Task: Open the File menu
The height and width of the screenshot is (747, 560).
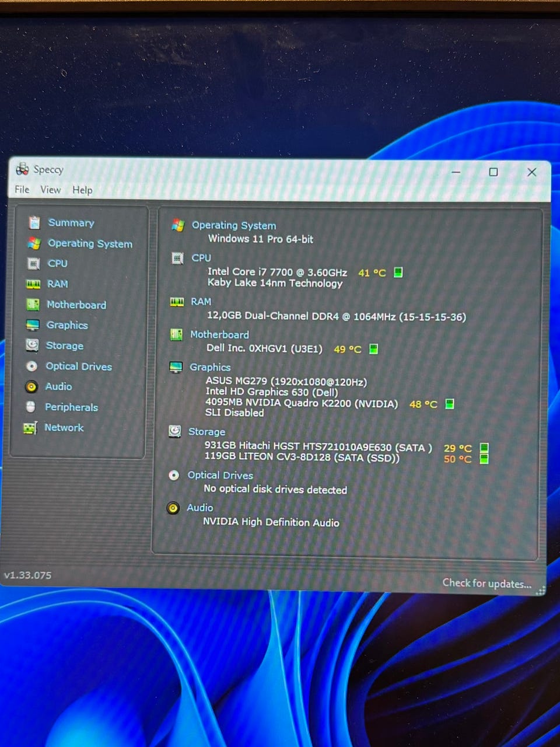Action: click(22, 189)
